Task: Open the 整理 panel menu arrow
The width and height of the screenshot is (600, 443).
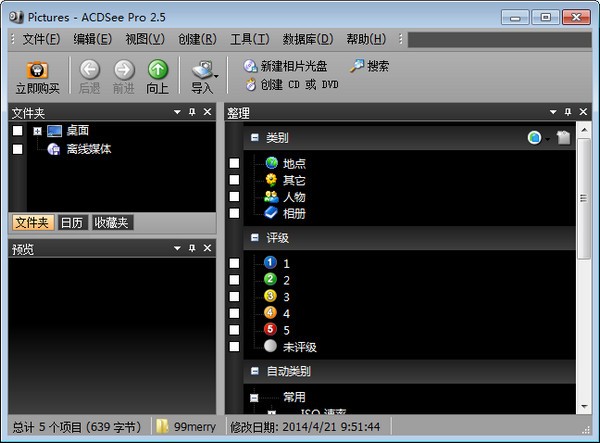Action: [x=553, y=112]
